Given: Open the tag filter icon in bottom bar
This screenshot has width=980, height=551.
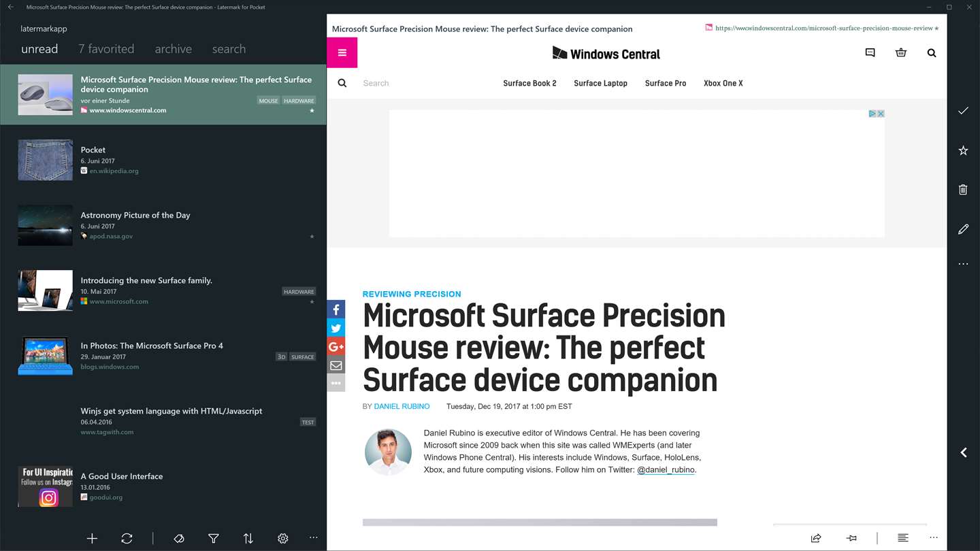Looking at the screenshot, I should 179,538.
